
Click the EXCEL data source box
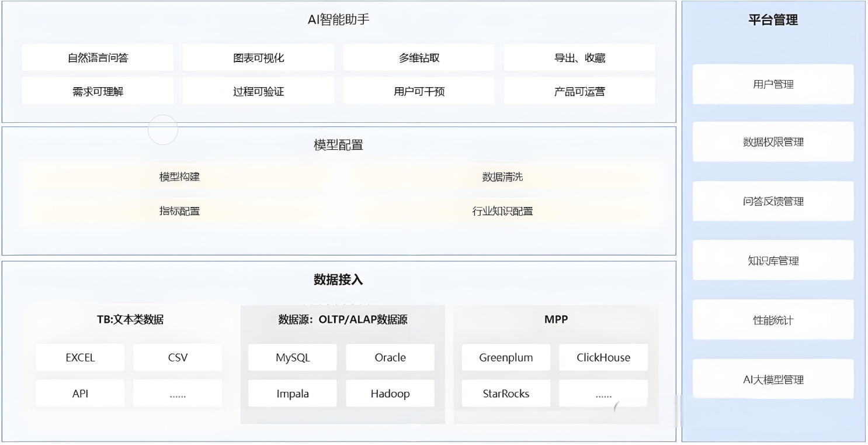click(x=80, y=358)
